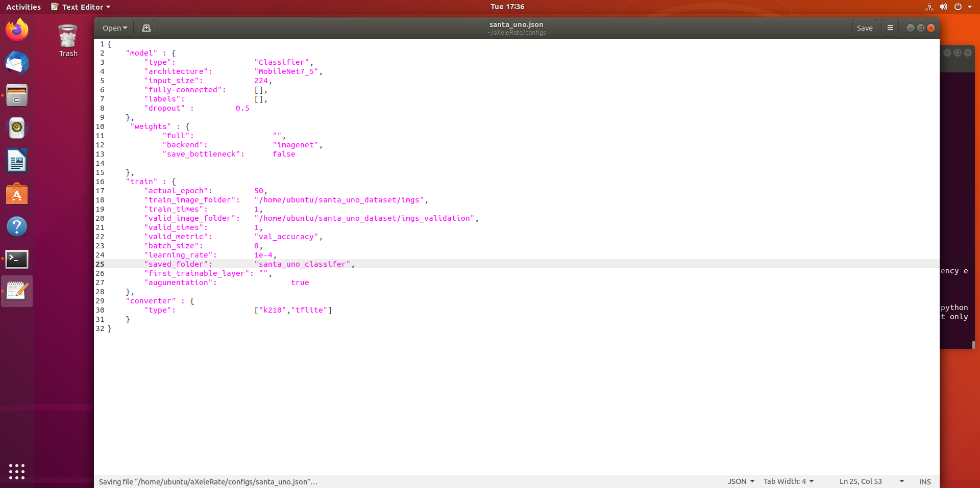Image resolution: width=980 pixels, height=488 pixels.
Task: Open the hamburger menu in Text Editor
Action: (890, 28)
